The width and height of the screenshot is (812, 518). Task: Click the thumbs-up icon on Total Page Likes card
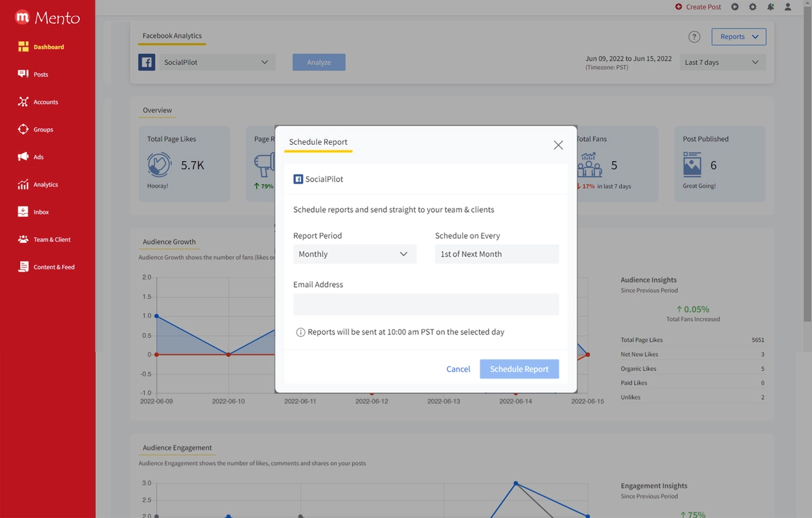[160, 165]
